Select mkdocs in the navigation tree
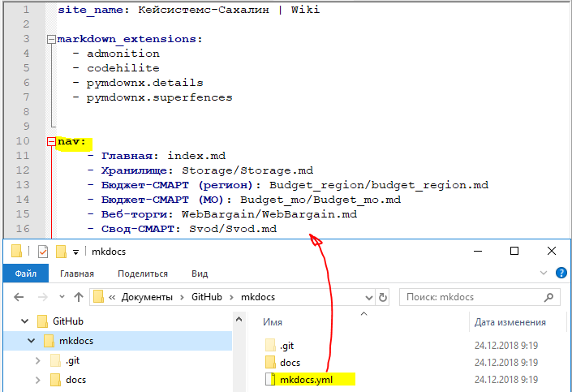The height and width of the screenshot is (392, 572). click(x=76, y=341)
